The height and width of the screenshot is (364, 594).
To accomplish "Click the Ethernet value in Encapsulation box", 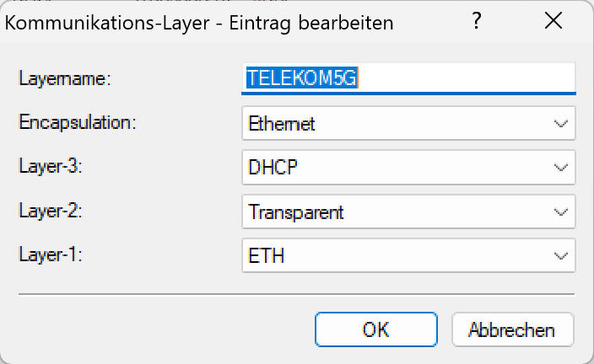I will 282,123.
